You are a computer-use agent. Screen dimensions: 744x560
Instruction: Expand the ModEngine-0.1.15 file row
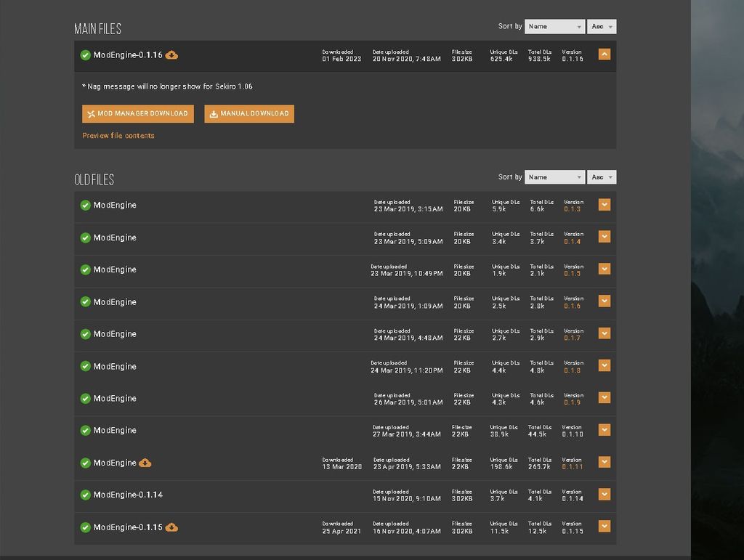coord(604,527)
